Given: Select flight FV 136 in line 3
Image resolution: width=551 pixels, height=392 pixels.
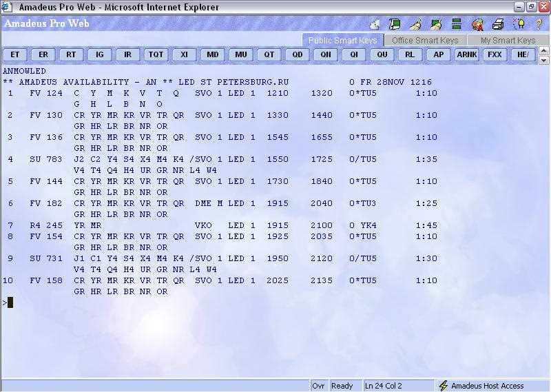Looking at the screenshot, I should (x=46, y=137).
